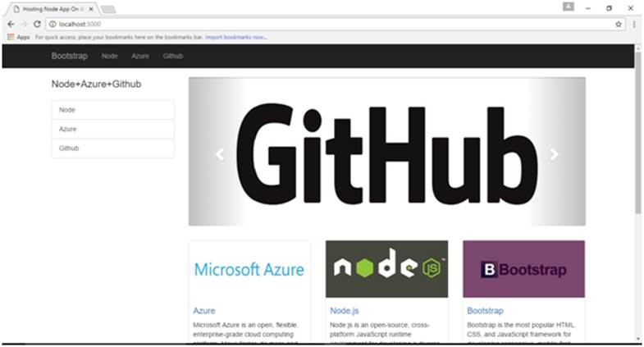Screen dimensions: 644x347
Task: Click the node.js logo card image
Action: (387, 269)
